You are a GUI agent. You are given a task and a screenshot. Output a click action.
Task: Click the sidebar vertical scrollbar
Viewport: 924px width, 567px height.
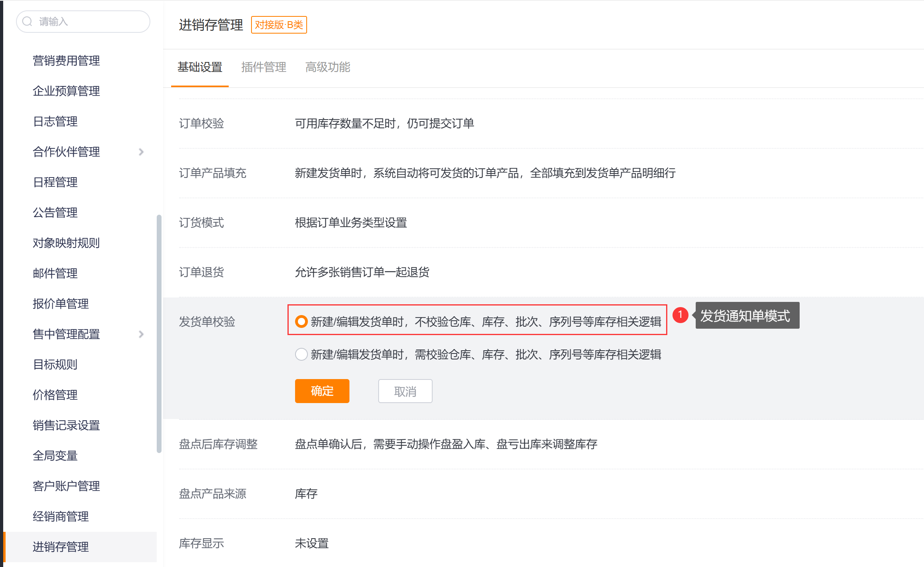tap(159, 334)
